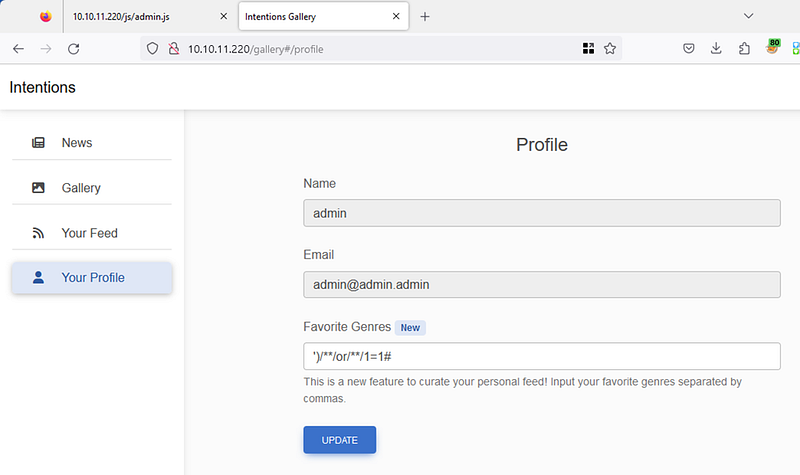Select Your Profile in the sidebar
The width and height of the screenshot is (800, 475).
point(92,278)
